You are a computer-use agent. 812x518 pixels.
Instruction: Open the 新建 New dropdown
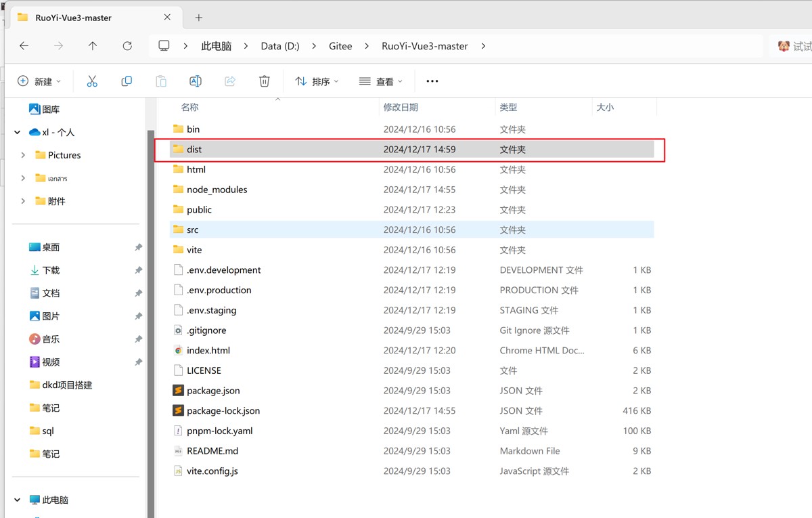coord(39,81)
